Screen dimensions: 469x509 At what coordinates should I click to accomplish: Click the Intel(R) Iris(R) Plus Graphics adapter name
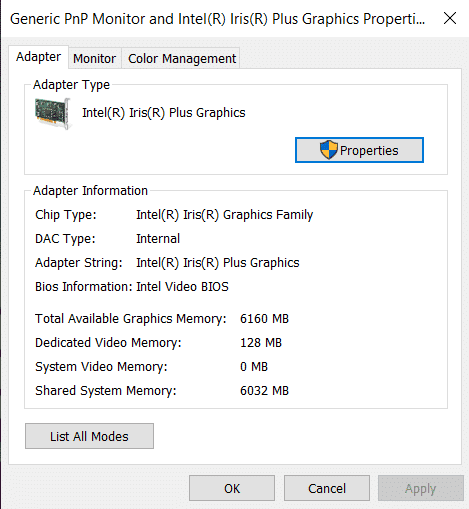point(164,113)
